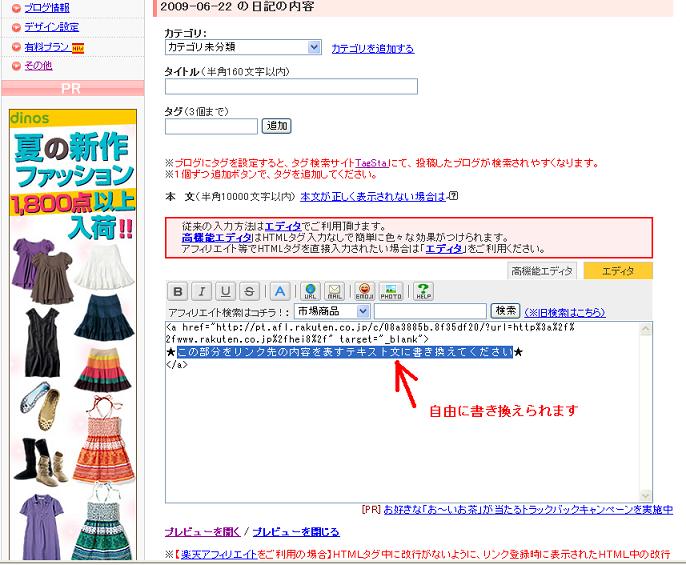The height and width of the screenshot is (565, 686).
Task: Focus the affiliate search keyword field
Action: click(x=430, y=312)
